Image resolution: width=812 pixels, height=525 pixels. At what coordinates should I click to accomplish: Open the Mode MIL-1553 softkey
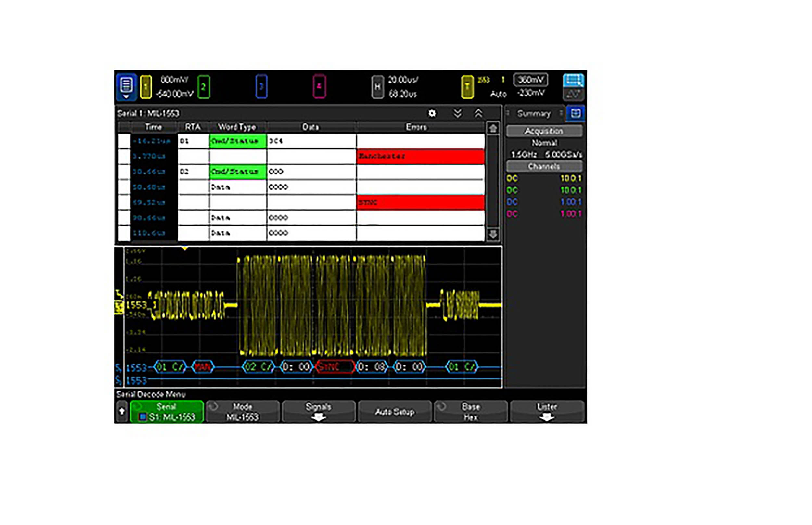tap(243, 412)
